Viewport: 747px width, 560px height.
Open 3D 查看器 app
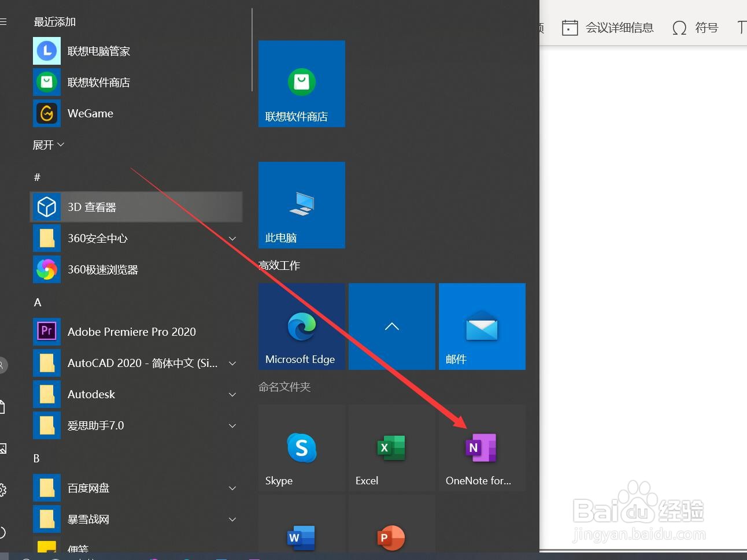136,207
